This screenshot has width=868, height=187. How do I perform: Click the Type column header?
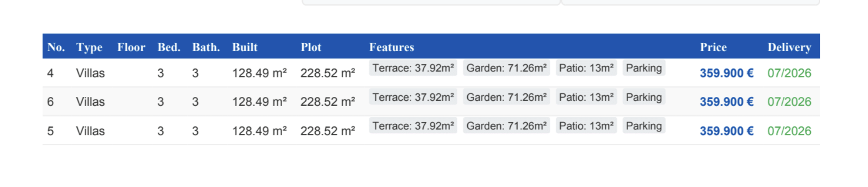89,47
